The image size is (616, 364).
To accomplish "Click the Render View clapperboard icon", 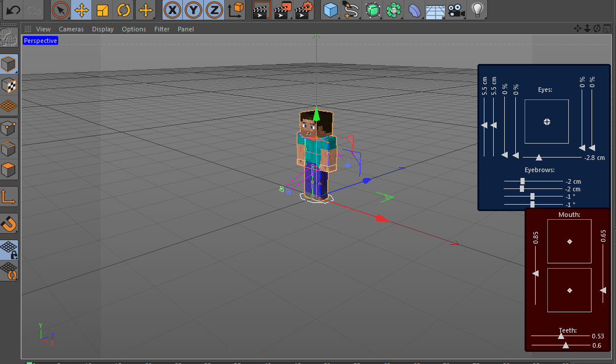I will pos(261,10).
